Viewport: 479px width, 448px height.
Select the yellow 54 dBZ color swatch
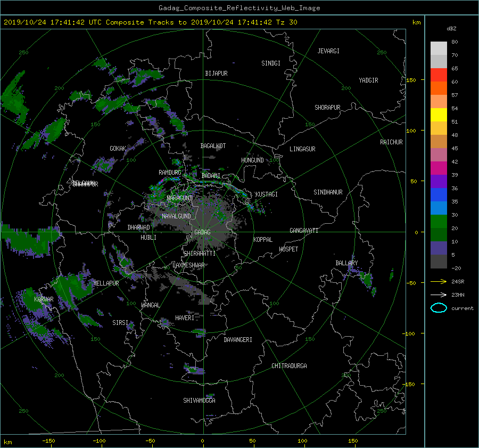439,115
